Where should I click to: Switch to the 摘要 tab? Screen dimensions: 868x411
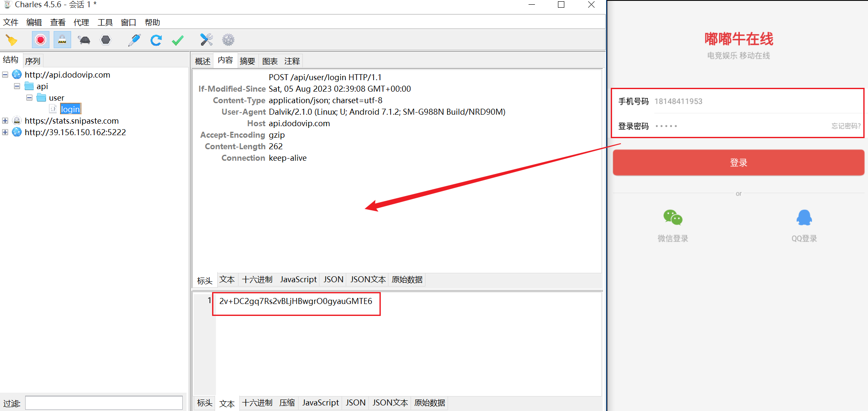point(247,61)
